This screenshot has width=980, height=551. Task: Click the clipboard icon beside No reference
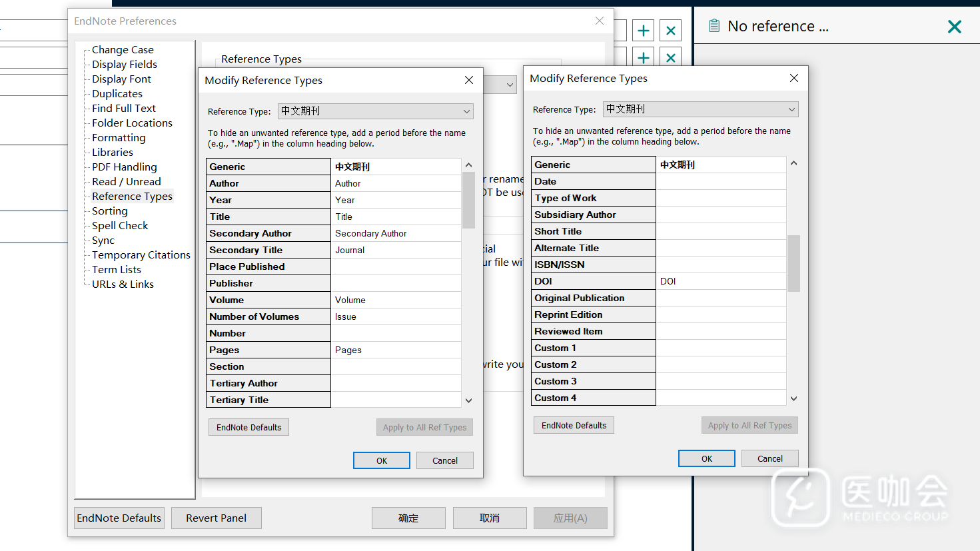point(714,26)
